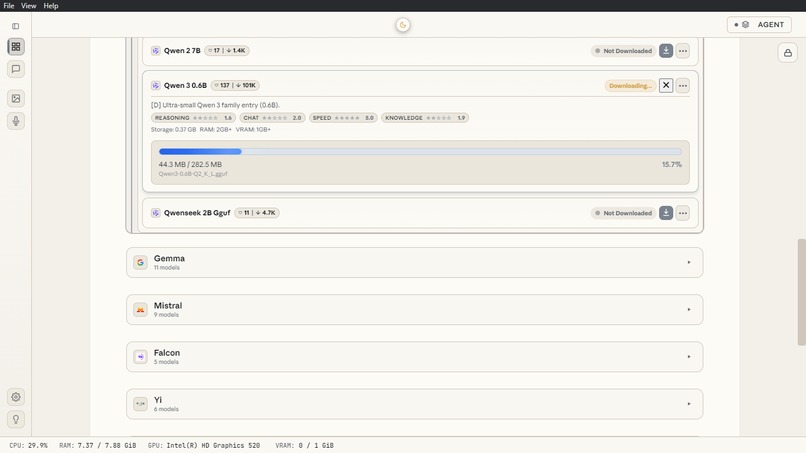Click the KNOWLEDGE 1.9 rating chip

425,118
